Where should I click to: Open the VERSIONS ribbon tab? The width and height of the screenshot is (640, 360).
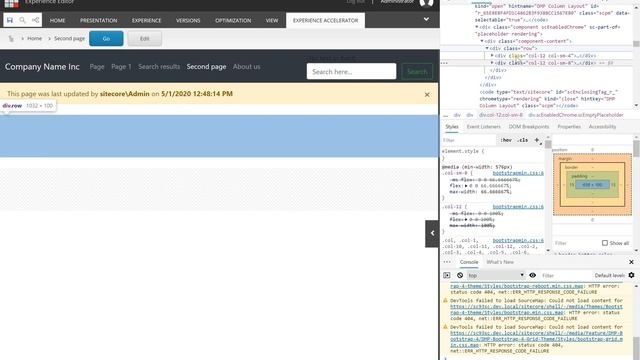188,20
